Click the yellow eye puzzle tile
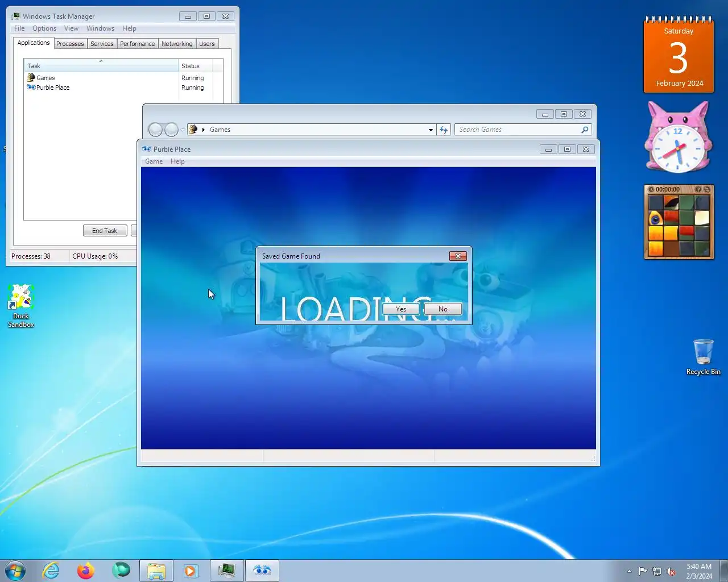 tap(655, 218)
